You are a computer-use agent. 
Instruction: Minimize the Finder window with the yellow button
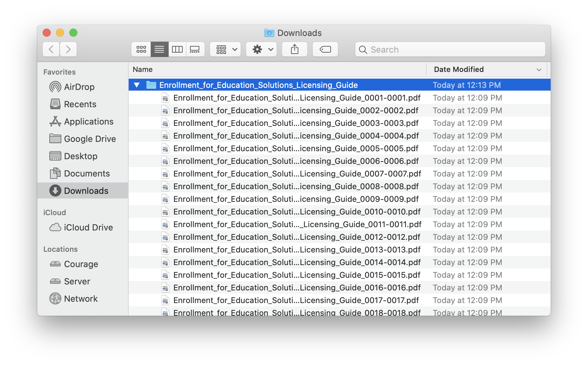point(60,33)
